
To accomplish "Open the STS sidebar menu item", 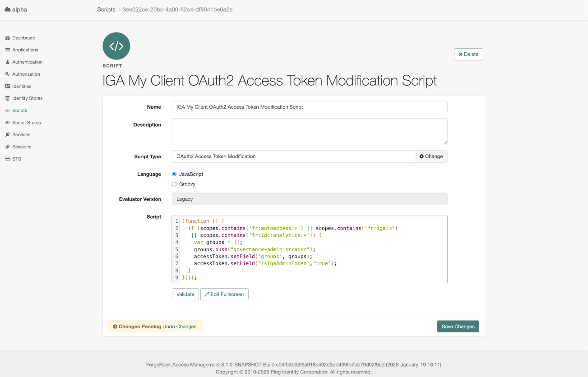I will pyautogui.click(x=17, y=159).
